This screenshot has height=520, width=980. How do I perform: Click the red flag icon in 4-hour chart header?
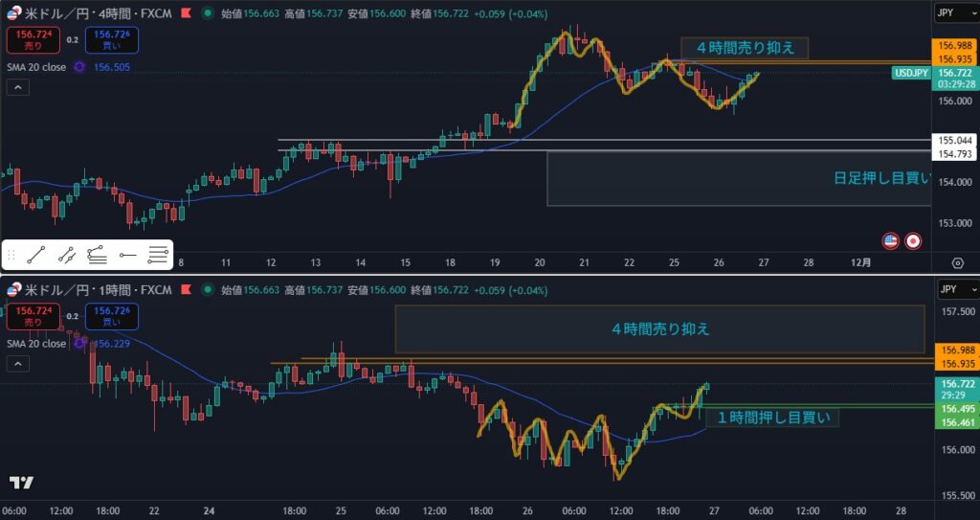click(x=211, y=14)
